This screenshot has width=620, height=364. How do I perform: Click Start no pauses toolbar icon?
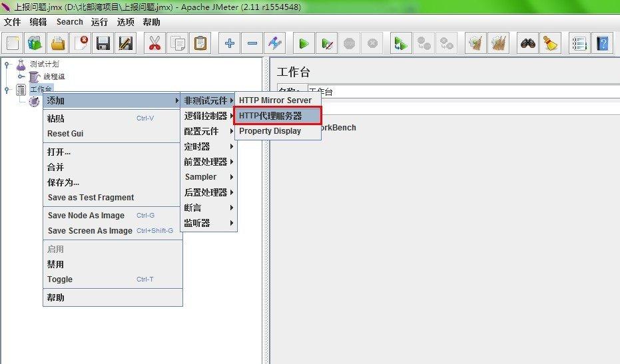326,44
